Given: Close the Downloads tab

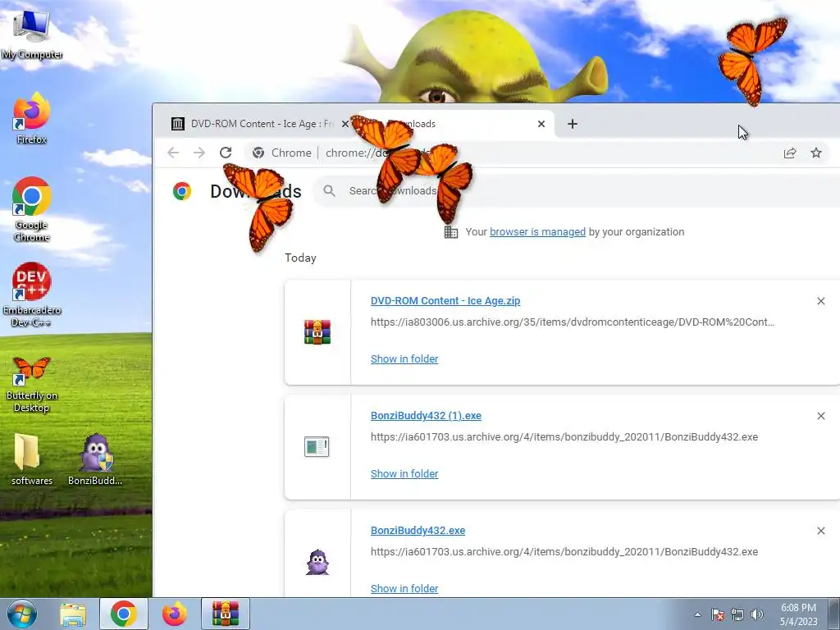Looking at the screenshot, I should click(x=541, y=124).
